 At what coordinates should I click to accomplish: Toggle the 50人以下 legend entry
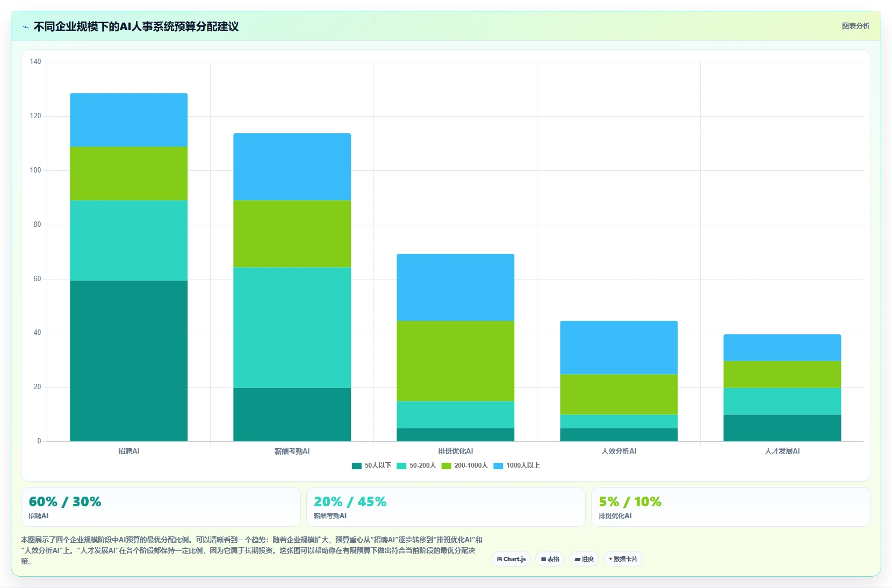coord(371,465)
